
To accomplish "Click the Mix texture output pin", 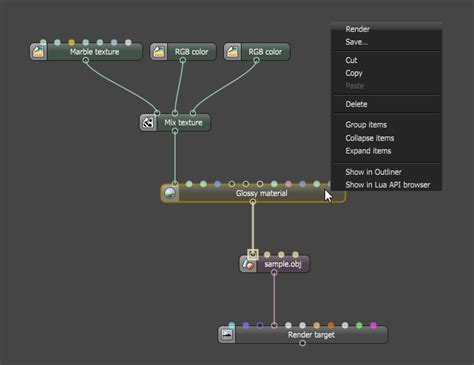I will pyautogui.click(x=175, y=131).
